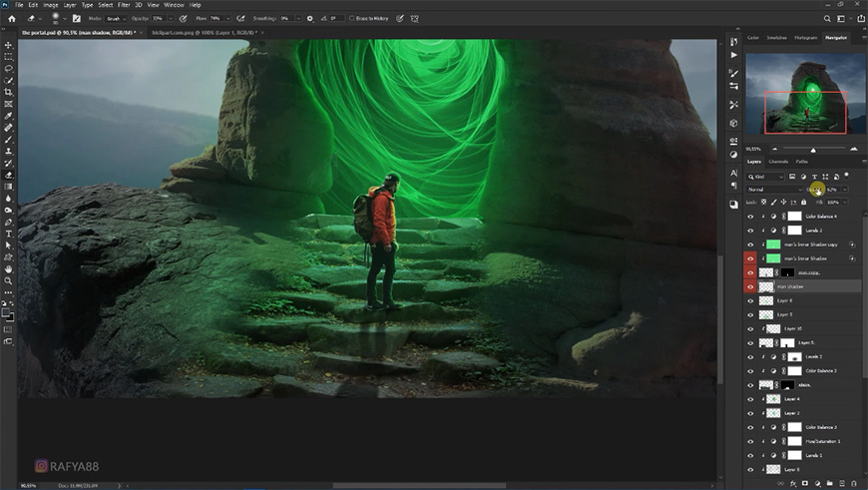Select the Path Selection tool
Screen dimensions: 868x490
point(8,245)
